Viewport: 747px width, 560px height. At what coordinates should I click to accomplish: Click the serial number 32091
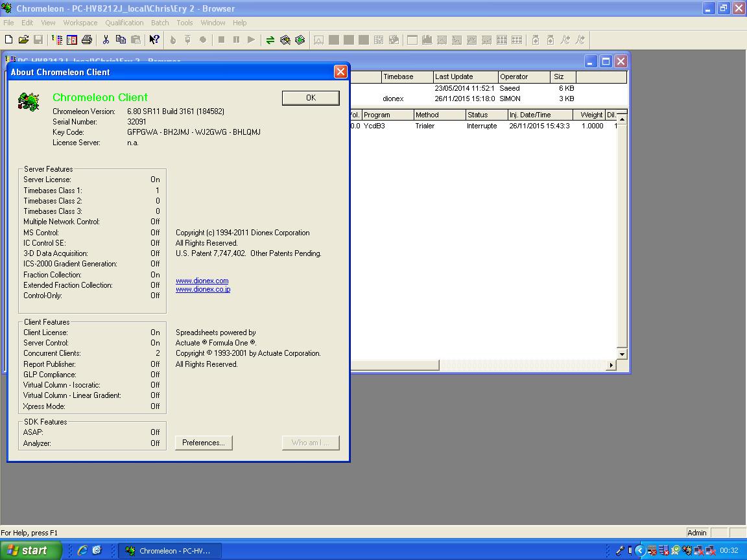pyautogui.click(x=137, y=121)
